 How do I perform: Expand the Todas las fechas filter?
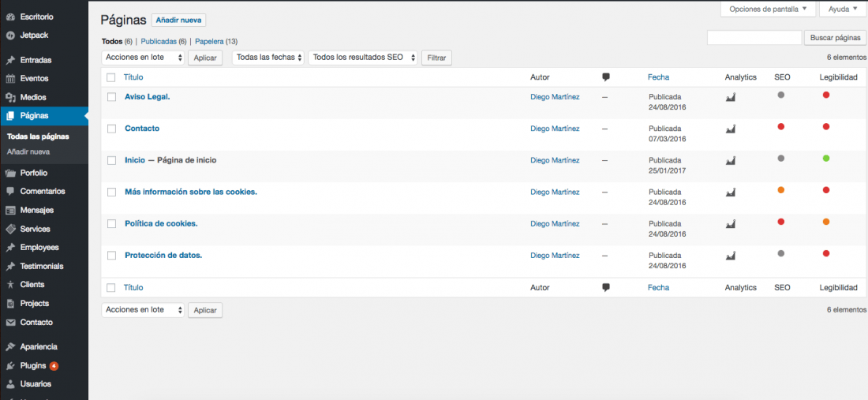click(x=268, y=58)
